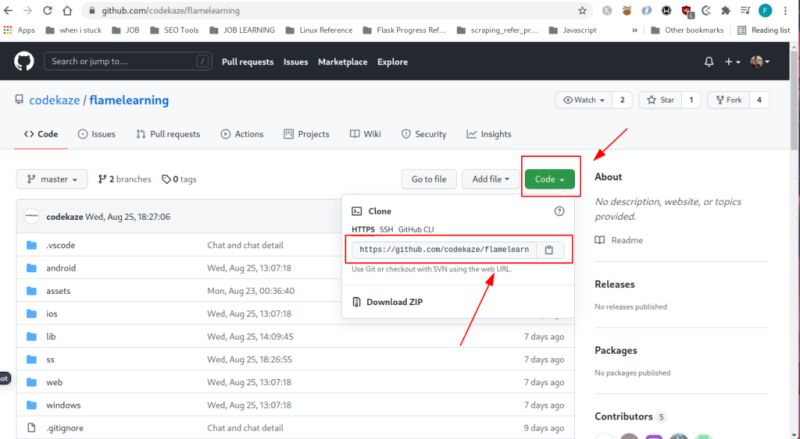Click Go to file button

[x=429, y=179]
